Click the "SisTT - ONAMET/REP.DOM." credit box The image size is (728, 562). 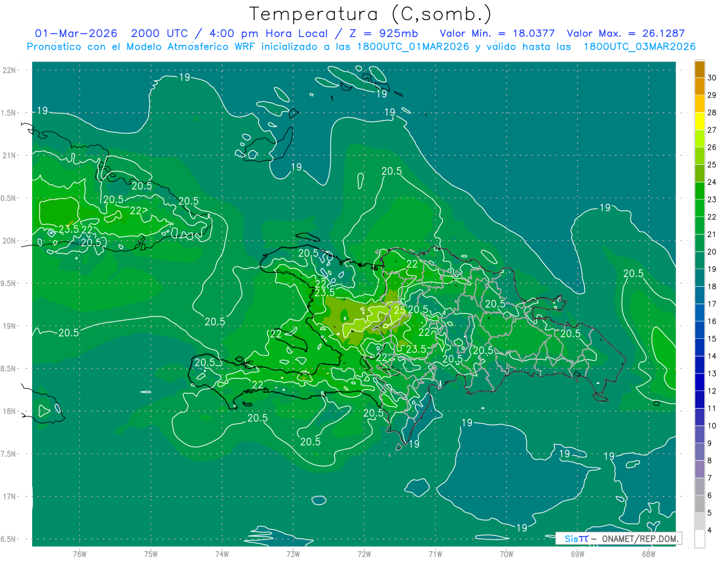[618, 538]
